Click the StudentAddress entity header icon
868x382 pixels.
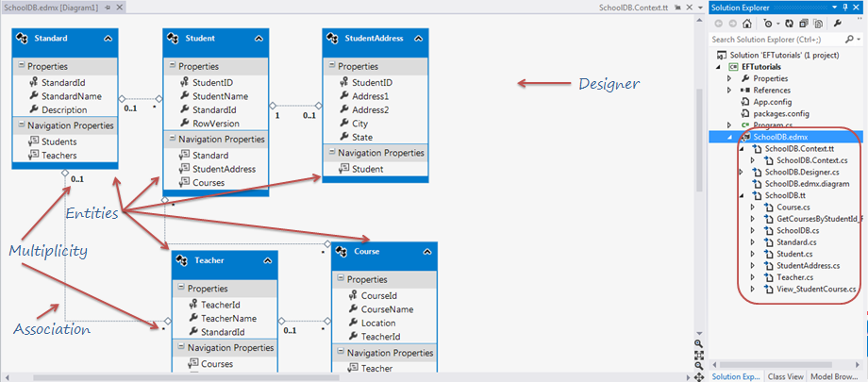(x=333, y=38)
